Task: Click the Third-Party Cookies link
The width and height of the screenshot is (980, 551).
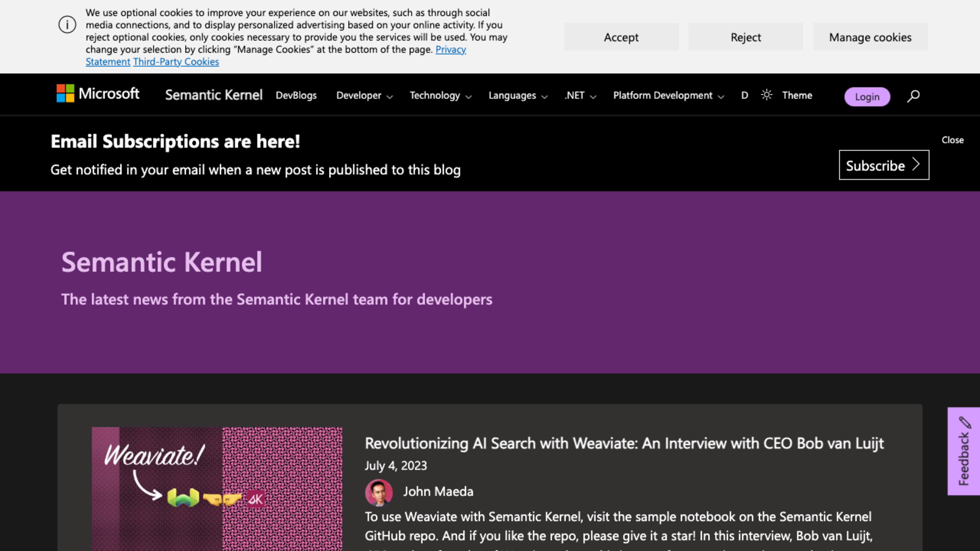Action: coord(176,61)
